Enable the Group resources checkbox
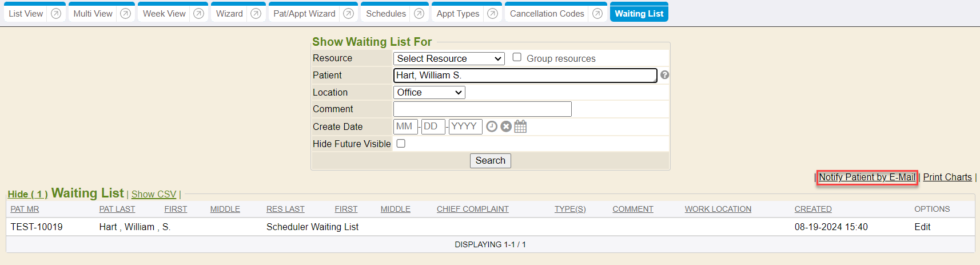Viewport: 980px width, 265px height. click(x=517, y=57)
